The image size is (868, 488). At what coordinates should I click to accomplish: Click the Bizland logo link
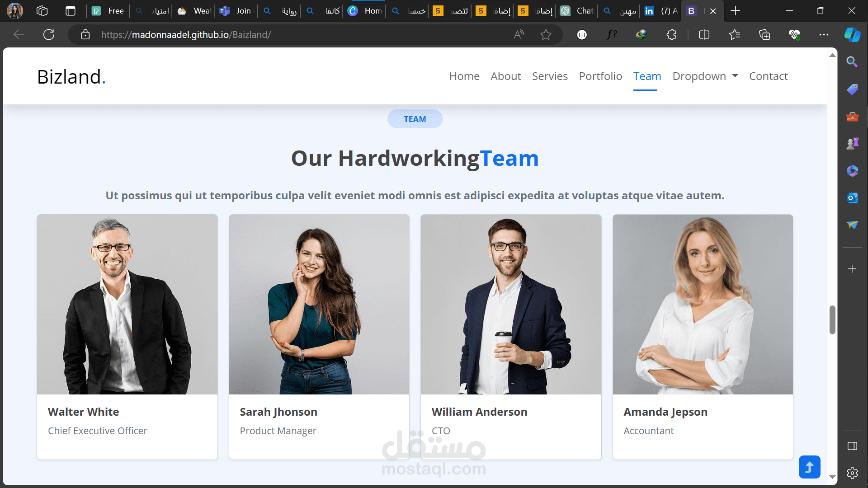pos(71,77)
